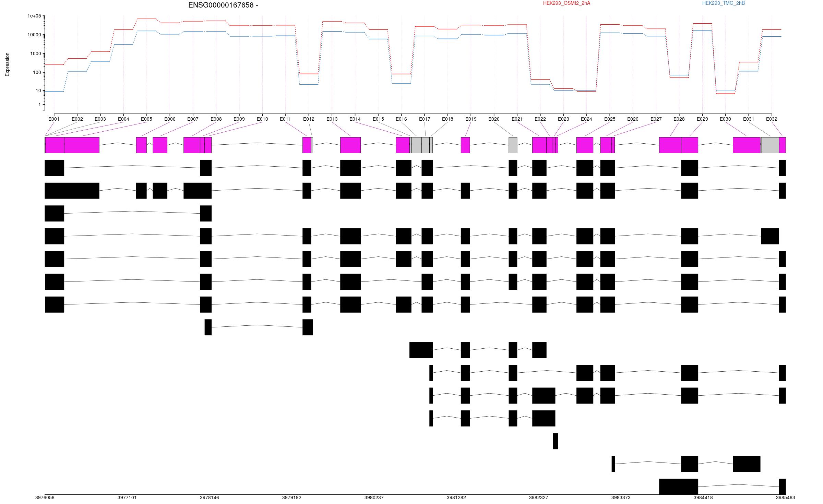Click exon label E010

coord(262,119)
